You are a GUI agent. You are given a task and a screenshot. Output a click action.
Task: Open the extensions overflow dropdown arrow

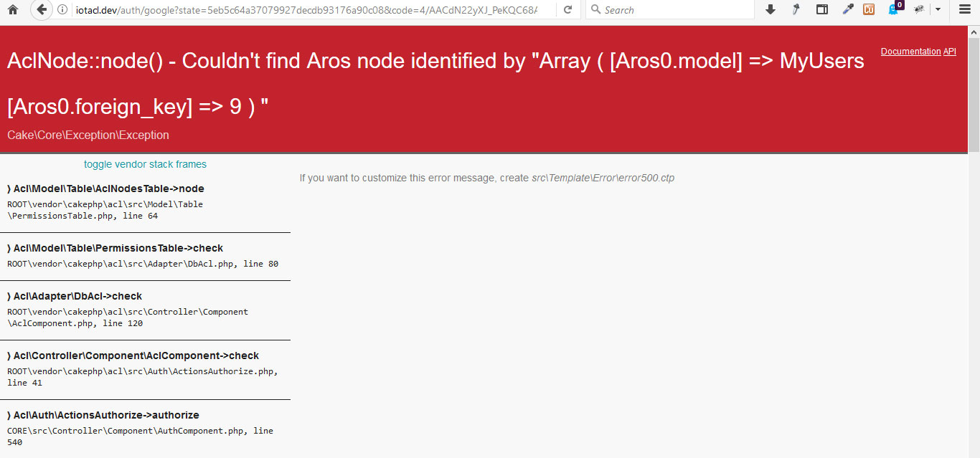point(938,9)
